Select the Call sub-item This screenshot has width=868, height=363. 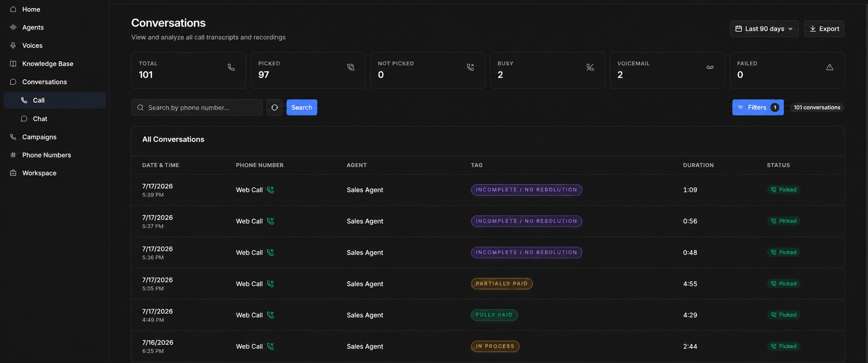tap(54, 100)
